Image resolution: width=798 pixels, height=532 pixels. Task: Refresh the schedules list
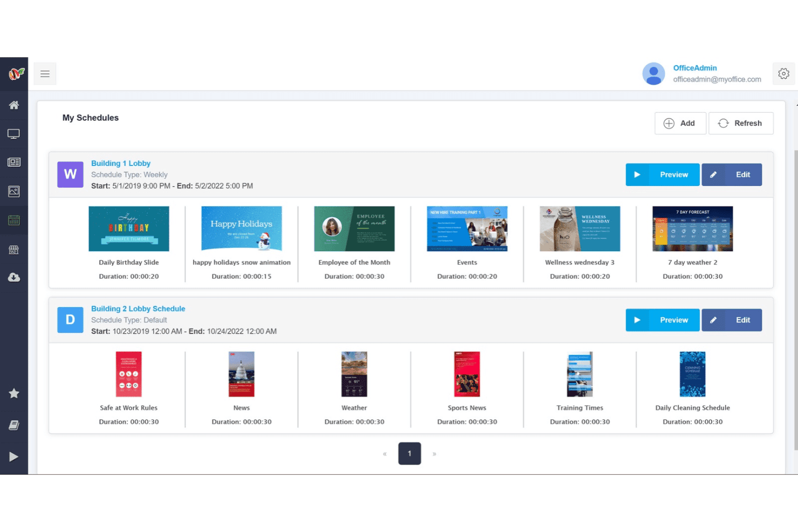(x=741, y=123)
